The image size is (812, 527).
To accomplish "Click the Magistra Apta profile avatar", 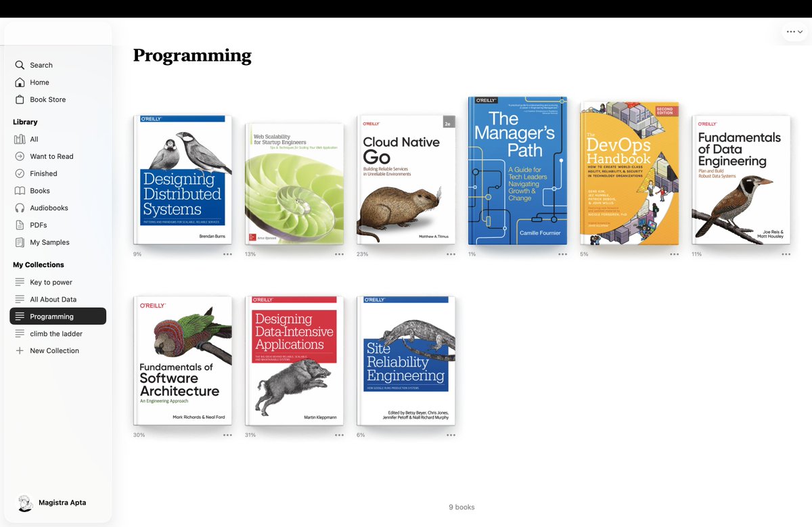I will (25, 503).
